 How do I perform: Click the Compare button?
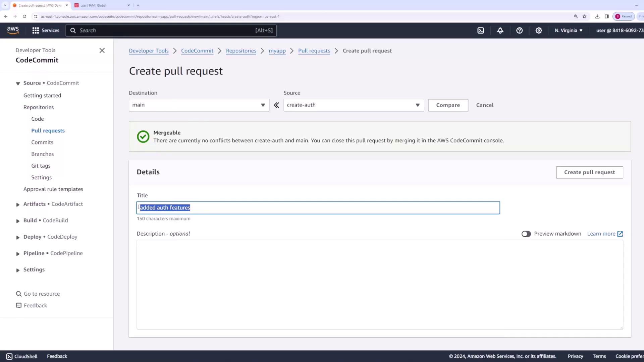pos(448,105)
